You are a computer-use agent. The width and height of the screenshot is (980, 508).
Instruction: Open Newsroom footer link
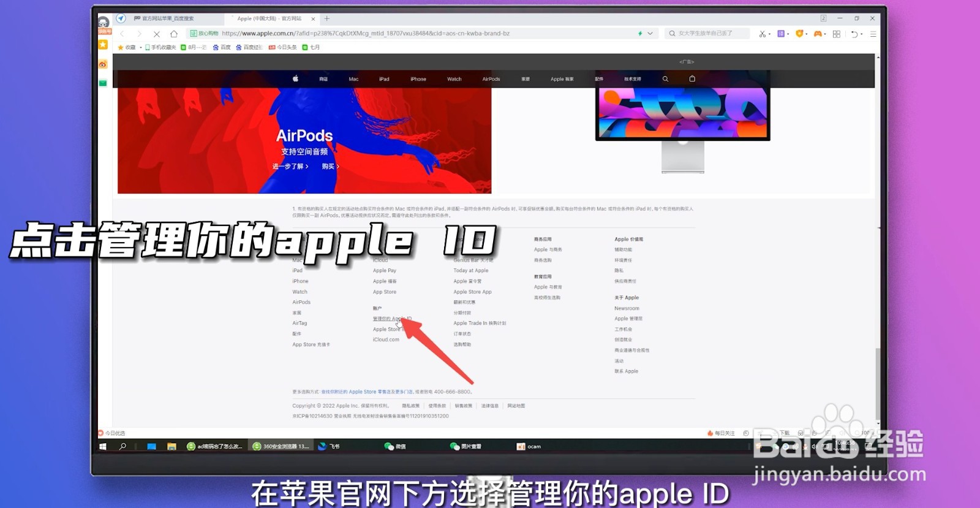pyautogui.click(x=627, y=308)
